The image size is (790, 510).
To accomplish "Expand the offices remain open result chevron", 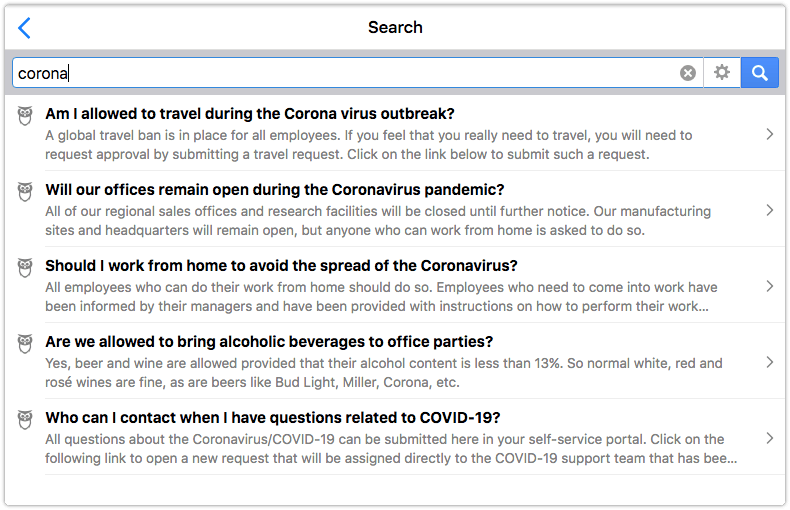I will click(769, 210).
